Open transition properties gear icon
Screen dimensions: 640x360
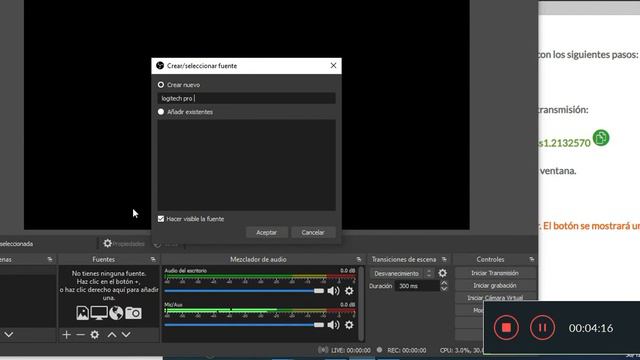(x=442, y=273)
